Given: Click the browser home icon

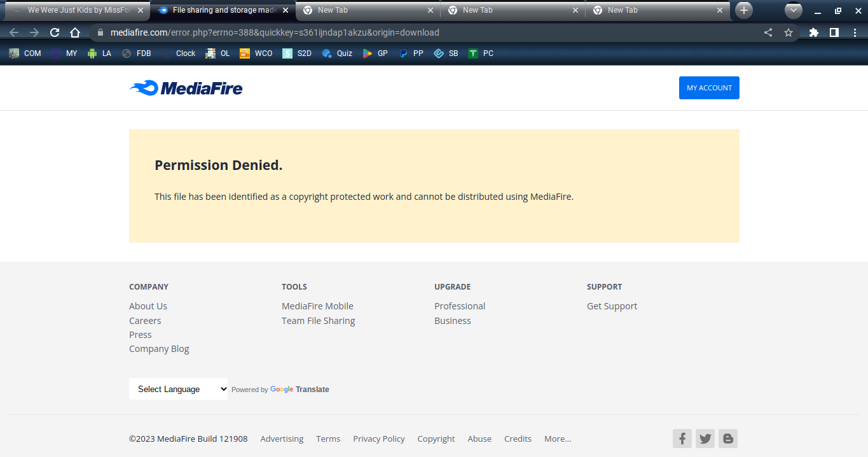Looking at the screenshot, I should pos(75,32).
